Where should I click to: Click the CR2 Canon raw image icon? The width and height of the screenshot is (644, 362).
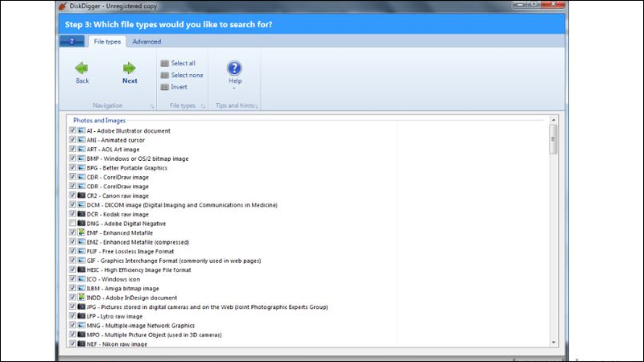[x=81, y=195]
